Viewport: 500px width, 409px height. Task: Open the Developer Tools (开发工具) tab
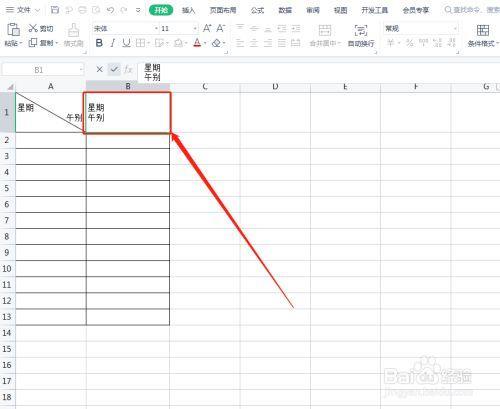pos(375,10)
